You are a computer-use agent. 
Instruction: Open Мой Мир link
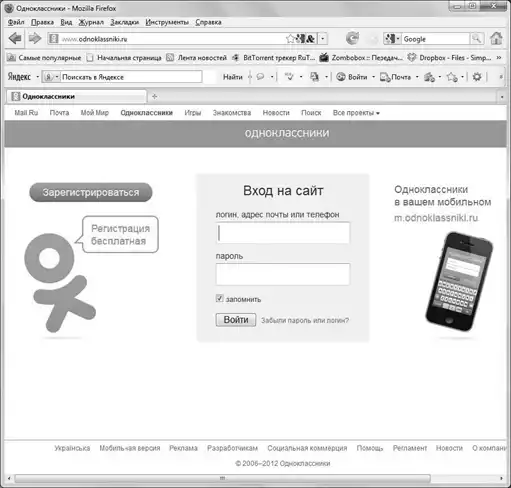[95, 113]
